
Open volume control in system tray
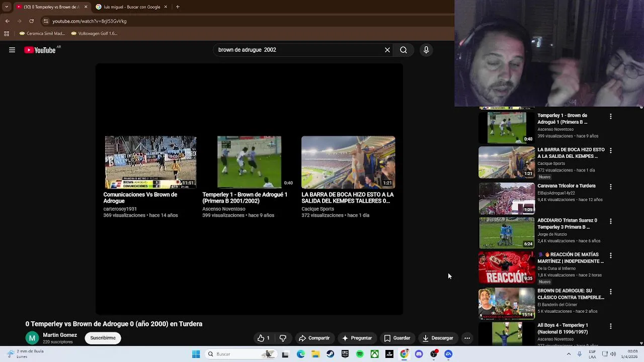pyautogui.click(x=613, y=354)
